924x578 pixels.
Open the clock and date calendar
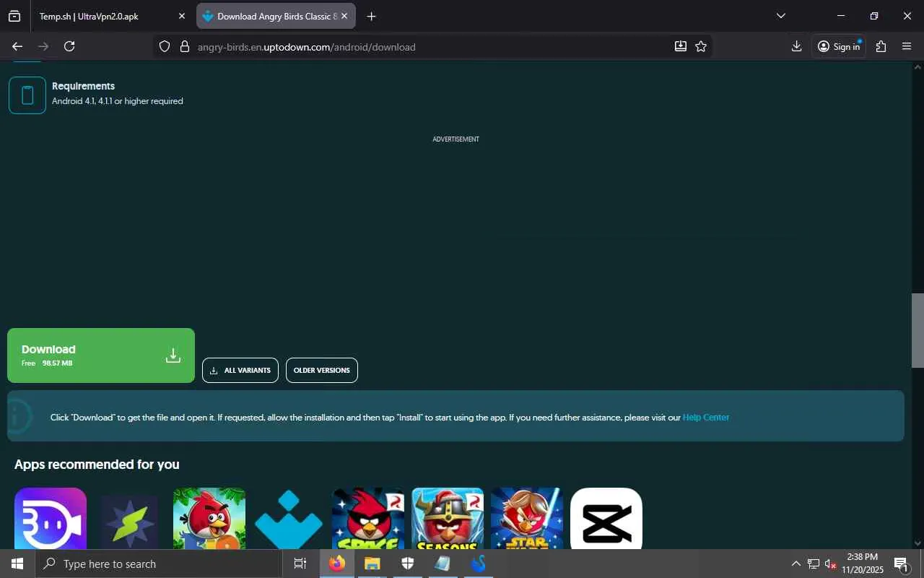[862, 564]
